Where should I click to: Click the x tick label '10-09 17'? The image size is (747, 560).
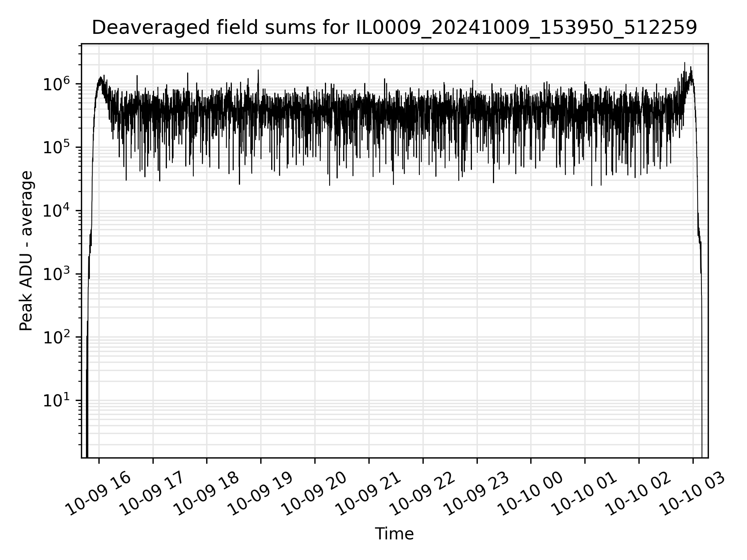point(152,494)
